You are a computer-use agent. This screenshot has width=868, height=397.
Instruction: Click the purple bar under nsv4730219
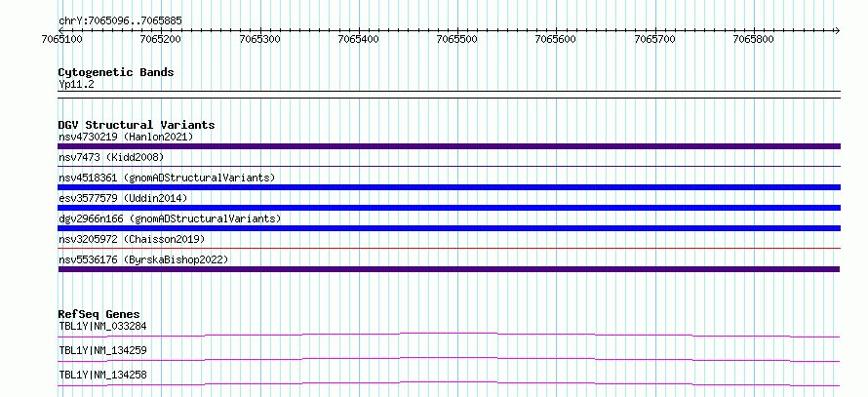(449, 146)
